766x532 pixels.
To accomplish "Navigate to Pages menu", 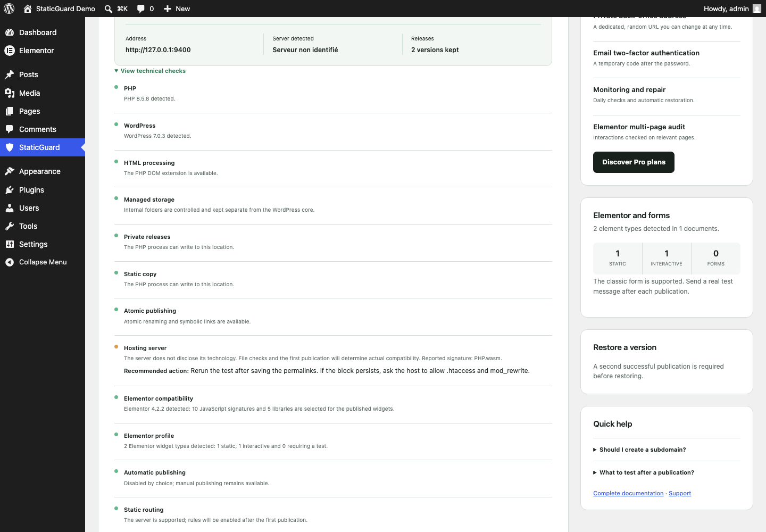I will pos(43,111).
